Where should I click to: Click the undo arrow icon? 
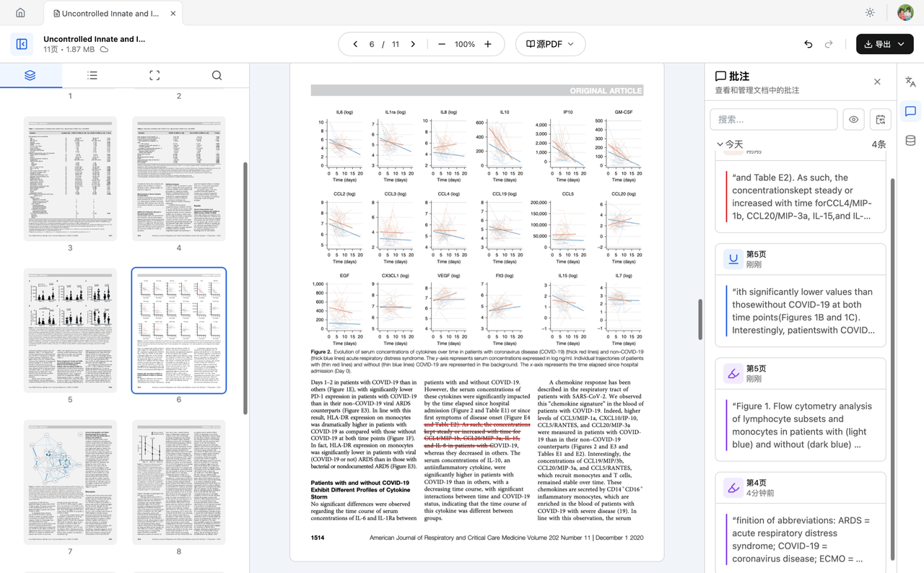(808, 44)
